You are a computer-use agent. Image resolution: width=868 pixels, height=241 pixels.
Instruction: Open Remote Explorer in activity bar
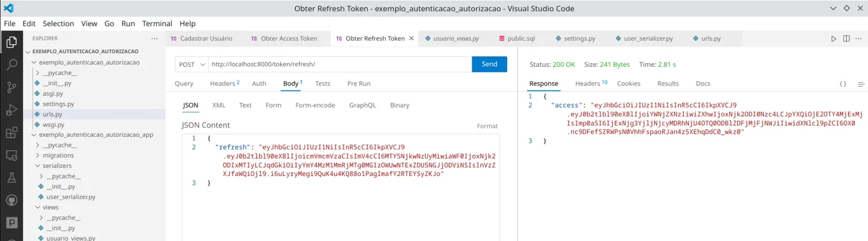coord(11,156)
